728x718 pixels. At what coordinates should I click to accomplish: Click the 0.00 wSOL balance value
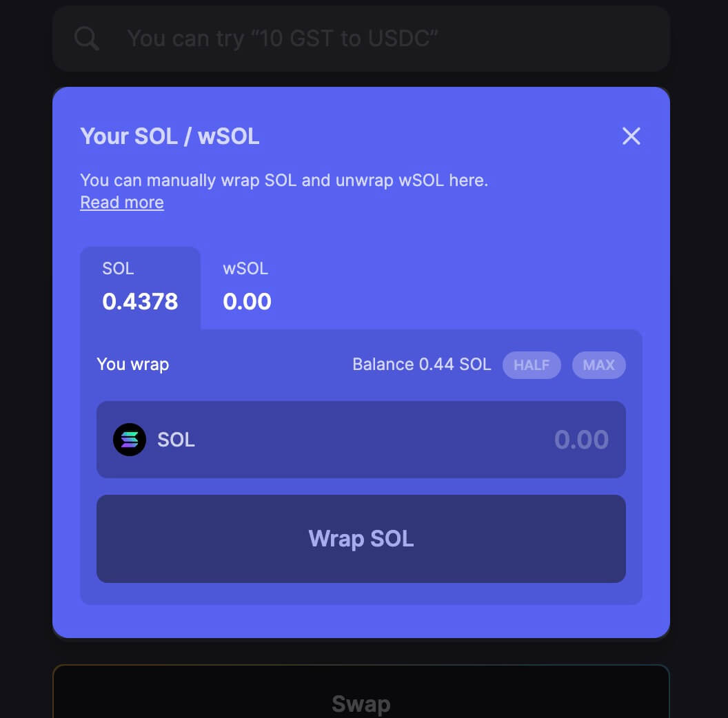point(247,302)
